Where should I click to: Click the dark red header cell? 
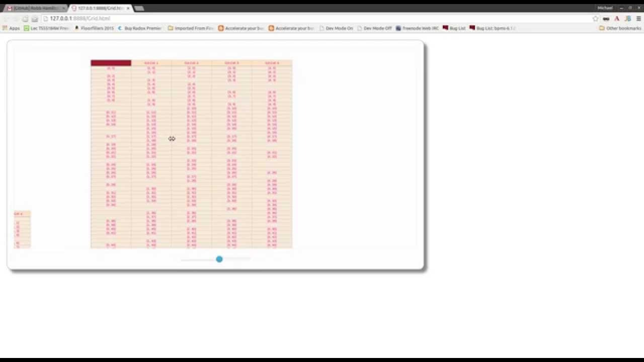click(111, 63)
